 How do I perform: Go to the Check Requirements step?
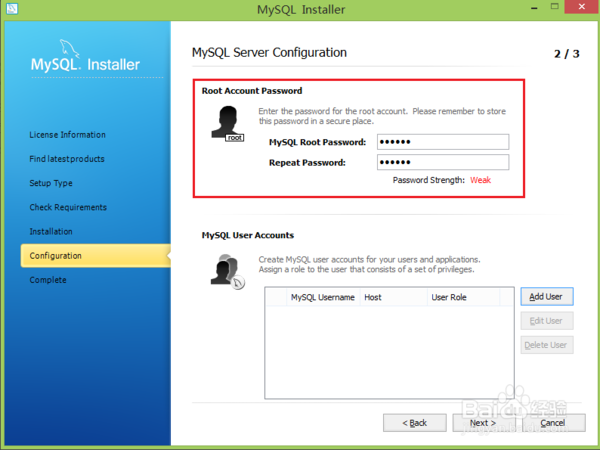(68, 207)
